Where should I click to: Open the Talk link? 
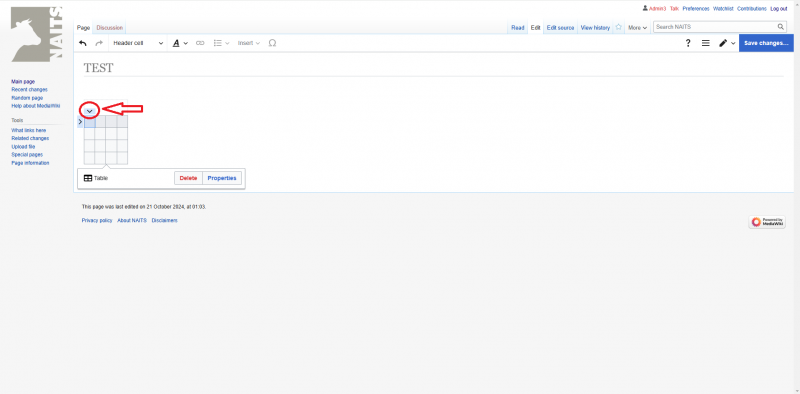(674, 9)
